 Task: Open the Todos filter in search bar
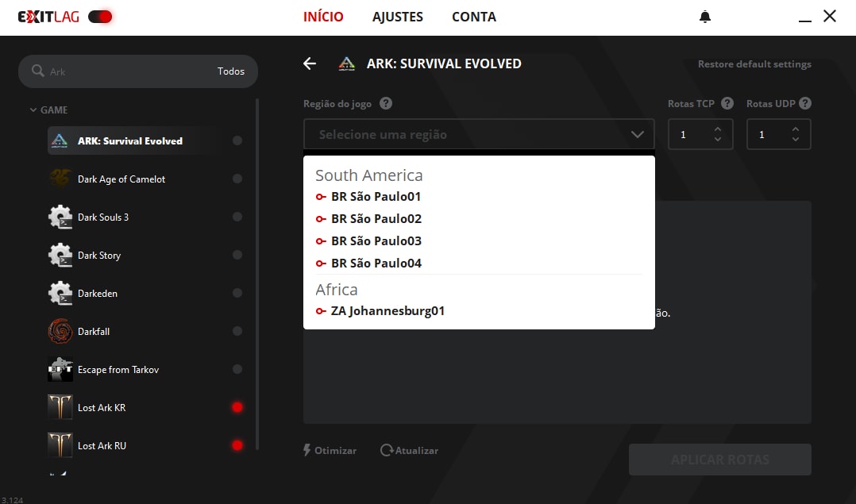[x=231, y=71]
